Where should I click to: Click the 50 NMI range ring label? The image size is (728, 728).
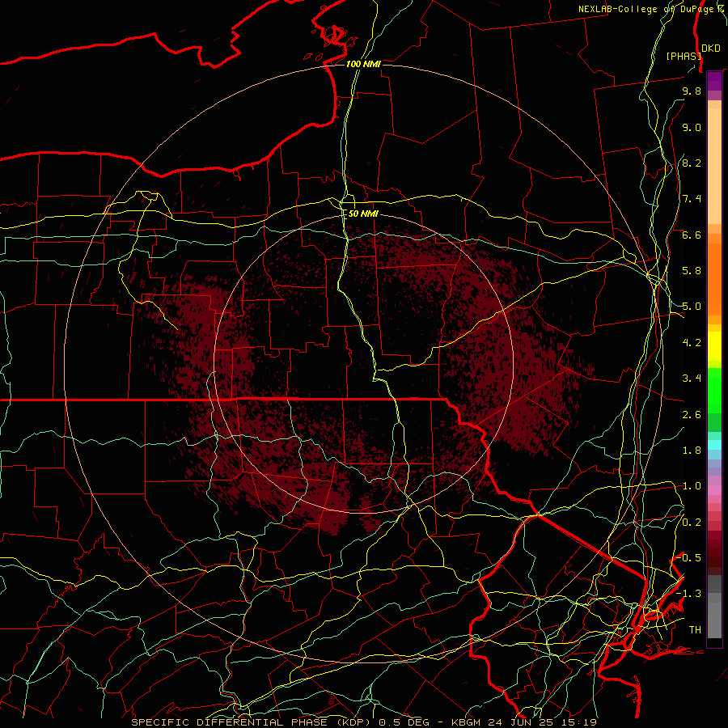(363, 214)
